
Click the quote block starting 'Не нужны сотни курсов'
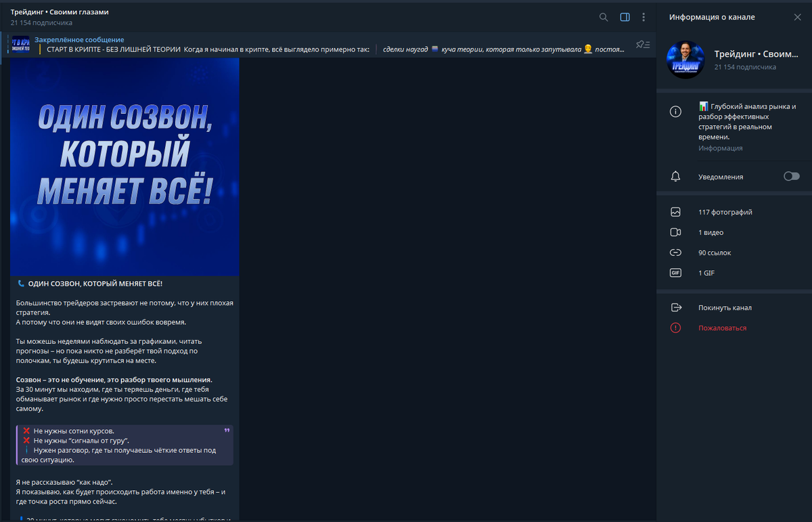click(x=125, y=445)
